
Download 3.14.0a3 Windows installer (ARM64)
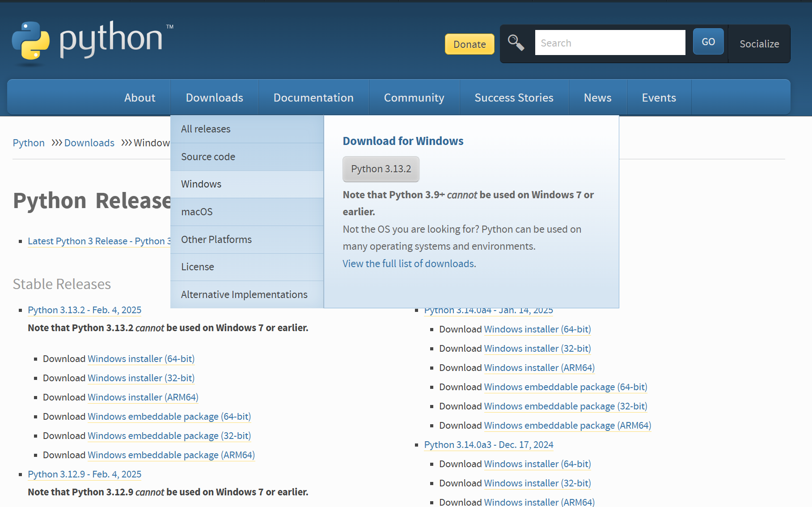tap(539, 502)
